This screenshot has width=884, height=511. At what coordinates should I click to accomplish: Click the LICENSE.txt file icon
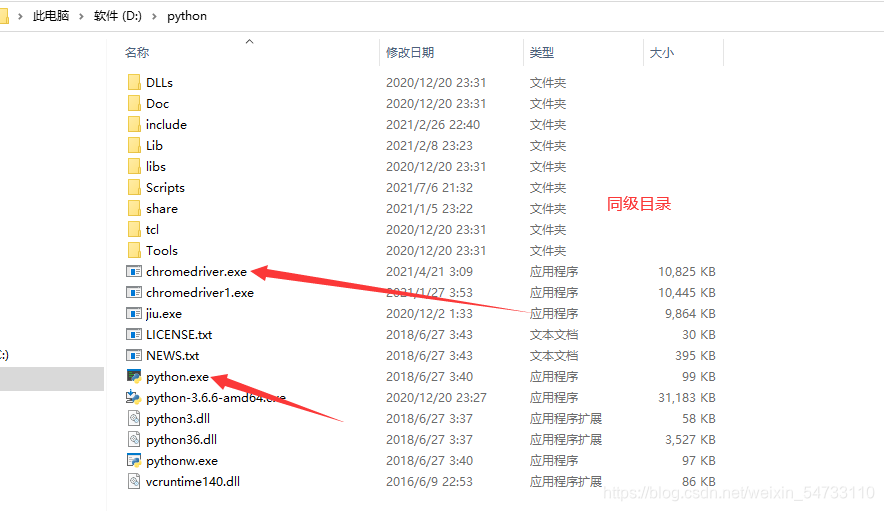point(134,334)
